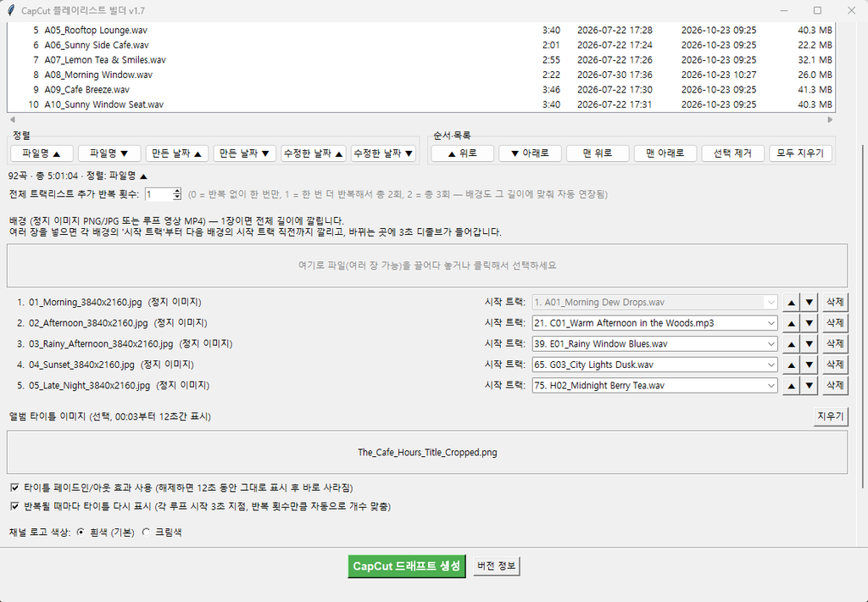
Task: Open start track dropdown for 02_Afternoon
Action: [655, 323]
